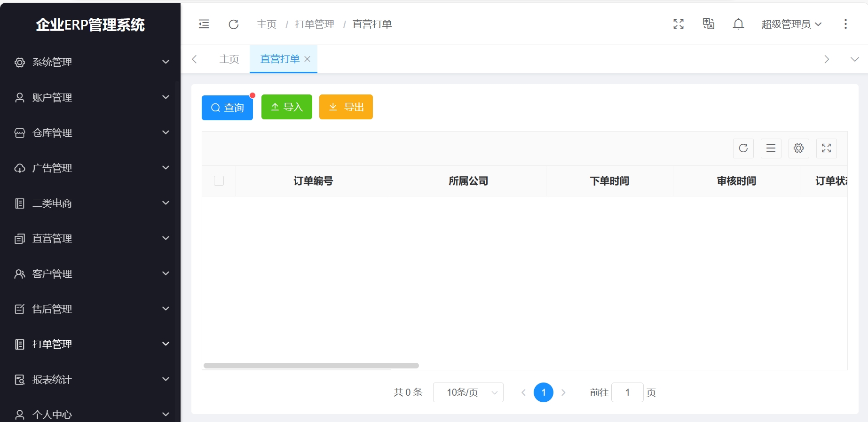Expand 广告管理 menu chevron
This screenshot has height=422, width=868.
pos(166,168)
